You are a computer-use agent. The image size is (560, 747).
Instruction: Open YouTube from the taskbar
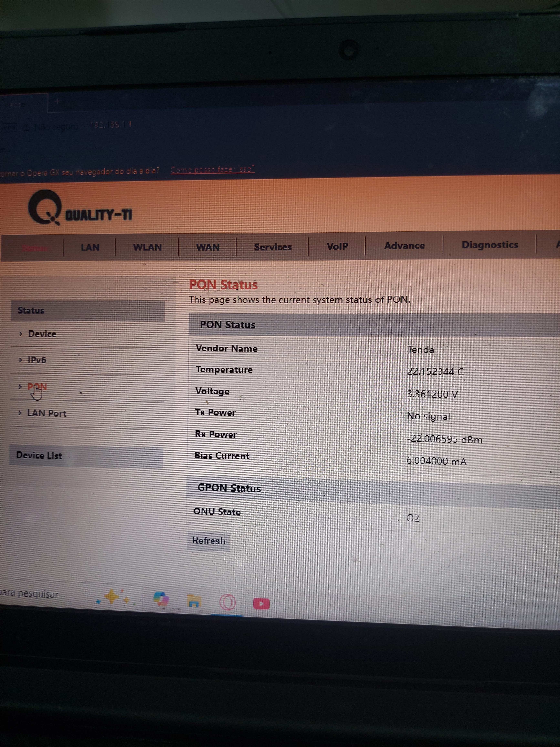[261, 604]
